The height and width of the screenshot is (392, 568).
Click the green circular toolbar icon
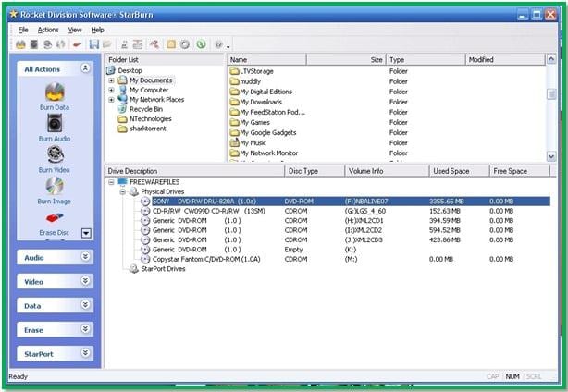(x=201, y=44)
